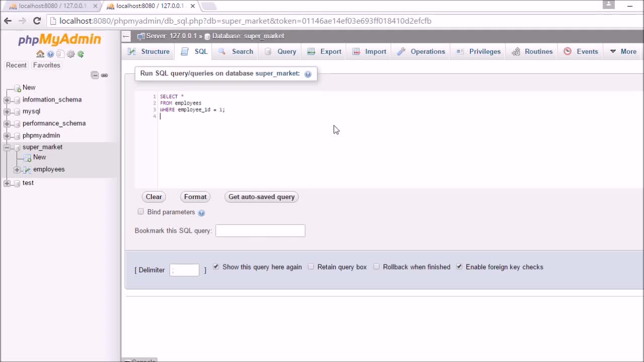The height and width of the screenshot is (362, 644).
Task: Reload the page in the browser
Action: tap(37, 21)
